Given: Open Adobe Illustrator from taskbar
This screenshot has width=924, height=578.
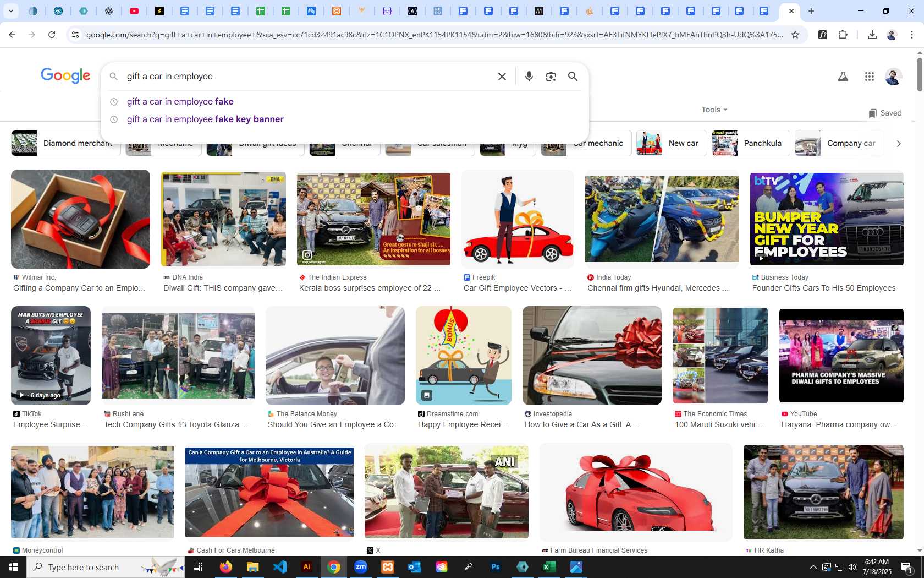Looking at the screenshot, I should (307, 567).
